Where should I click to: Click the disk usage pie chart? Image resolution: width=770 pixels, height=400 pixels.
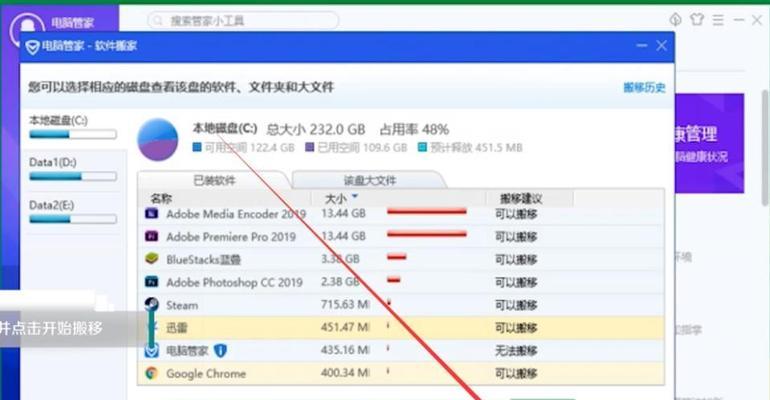tap(158, 139)
